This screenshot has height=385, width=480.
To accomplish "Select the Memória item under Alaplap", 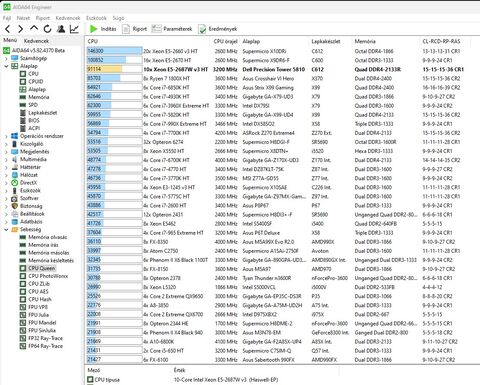I will coord(34,97).
